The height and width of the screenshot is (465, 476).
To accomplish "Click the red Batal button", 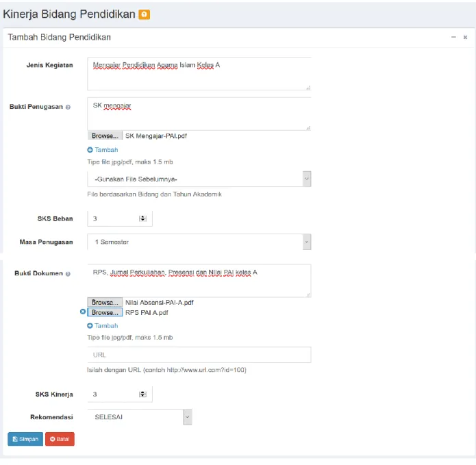I will (60, 439).
